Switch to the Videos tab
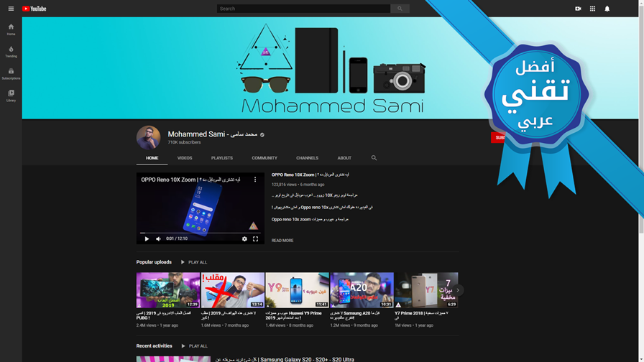The image size is (644, 362). pos(185,158)
